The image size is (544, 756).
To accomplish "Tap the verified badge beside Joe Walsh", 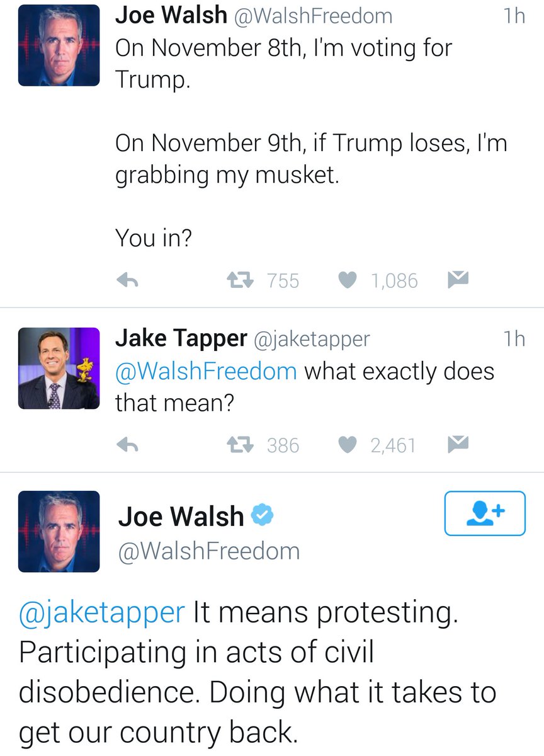I will [x=262, y=517].
